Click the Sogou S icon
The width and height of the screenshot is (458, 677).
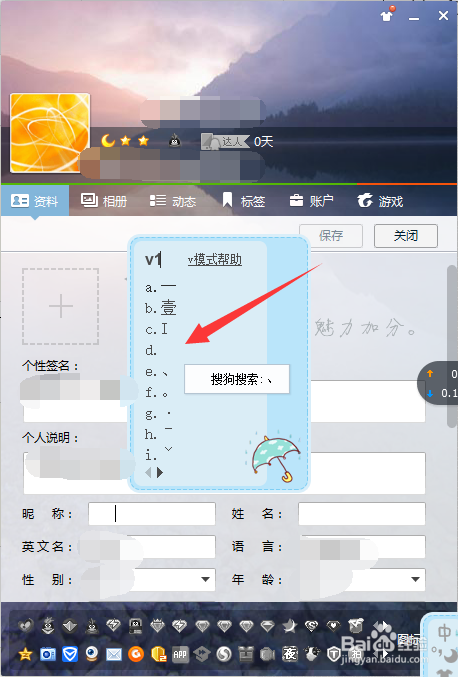pyautogui.click(x=224, y=655)
